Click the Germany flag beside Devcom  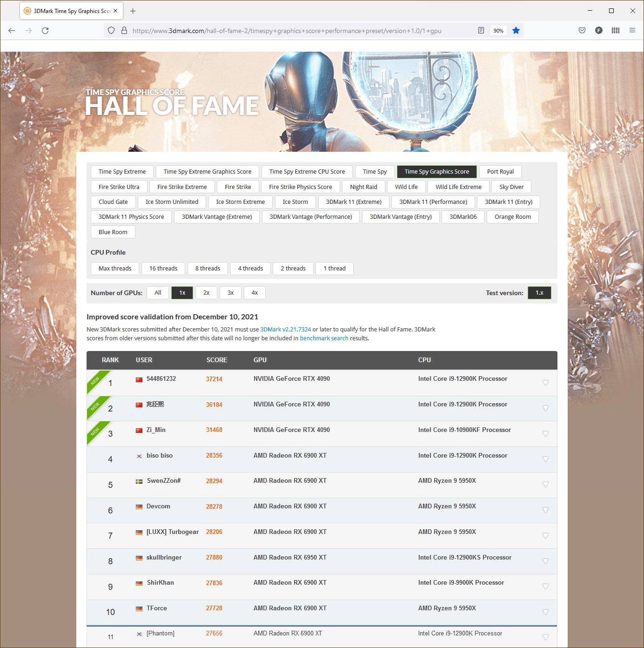coord(139,507)
